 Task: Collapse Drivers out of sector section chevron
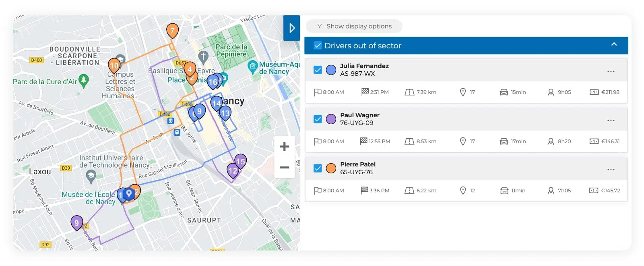point(614,45)
